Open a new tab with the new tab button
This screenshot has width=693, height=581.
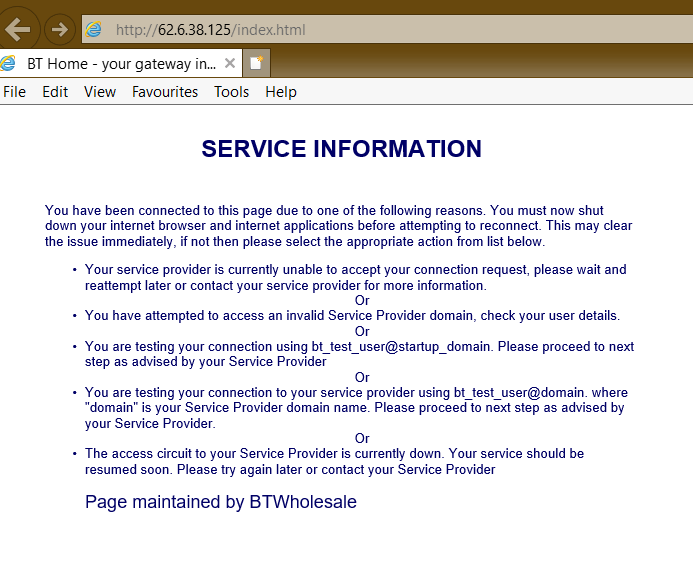tap(256, 63)
